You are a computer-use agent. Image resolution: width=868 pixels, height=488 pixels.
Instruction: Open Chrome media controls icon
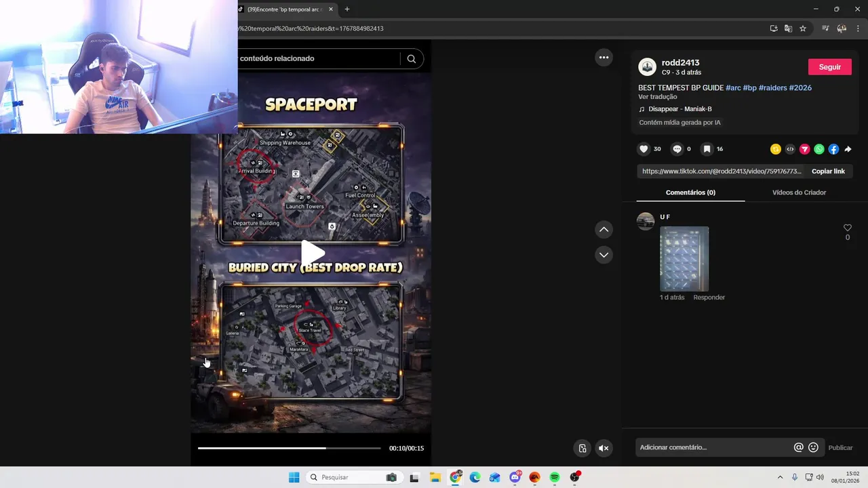click(825, 28)
